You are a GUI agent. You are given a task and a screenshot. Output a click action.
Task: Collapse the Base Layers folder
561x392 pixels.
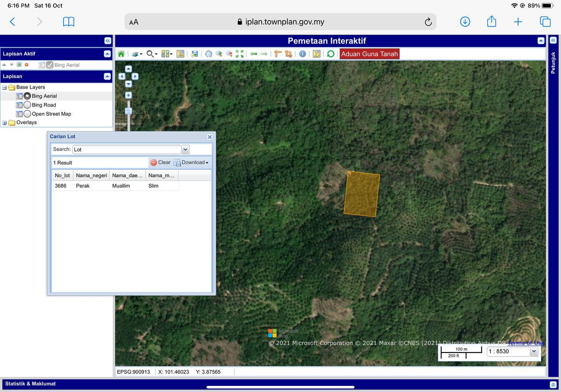point(4,87)
